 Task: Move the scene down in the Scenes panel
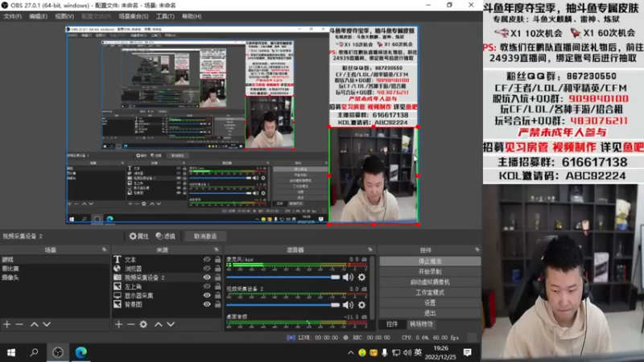tap(47, 324)
